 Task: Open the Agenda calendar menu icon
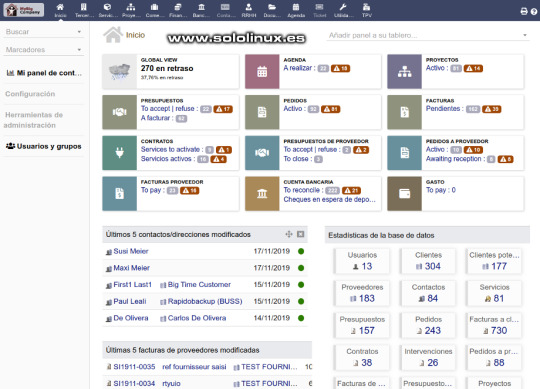tap(296, 7)
